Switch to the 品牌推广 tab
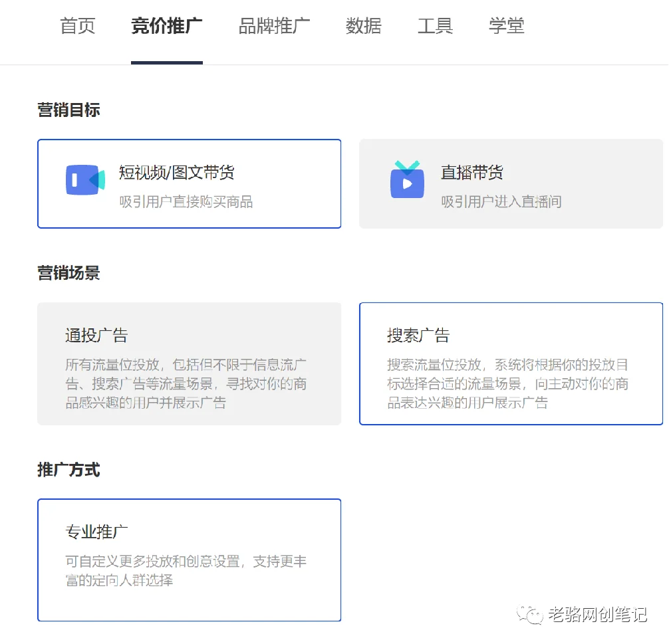Screen dimensions: 669x644 pos(274,26)
